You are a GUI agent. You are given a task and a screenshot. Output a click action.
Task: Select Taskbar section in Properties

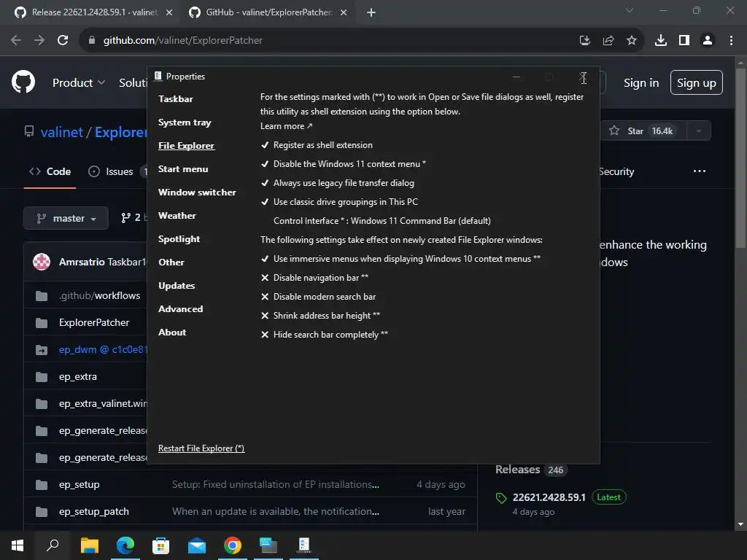click(x=176, y=99)
